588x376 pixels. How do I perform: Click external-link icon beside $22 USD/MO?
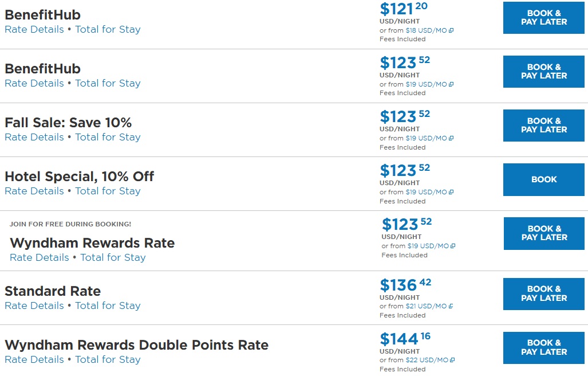(452, 361)
